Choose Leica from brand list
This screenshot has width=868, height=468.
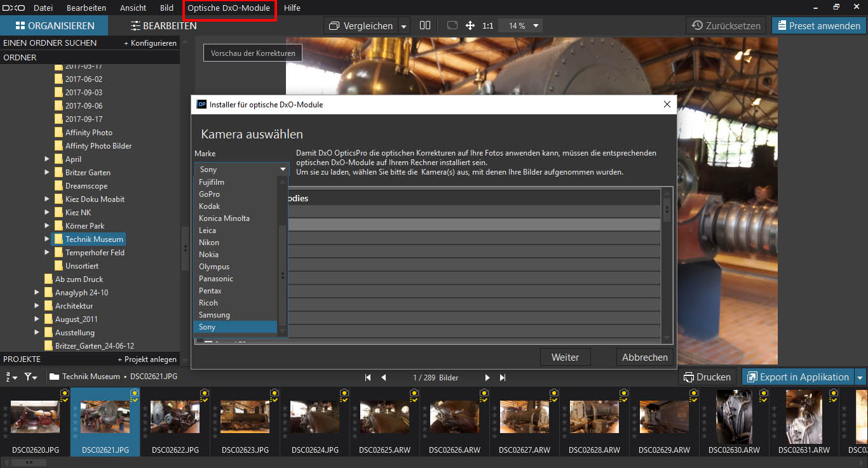click(236, 231)
